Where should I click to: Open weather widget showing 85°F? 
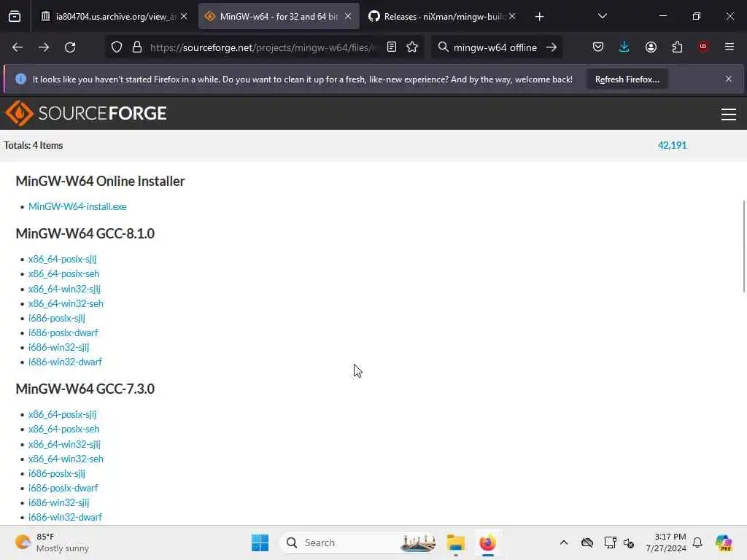pos(53,542)
